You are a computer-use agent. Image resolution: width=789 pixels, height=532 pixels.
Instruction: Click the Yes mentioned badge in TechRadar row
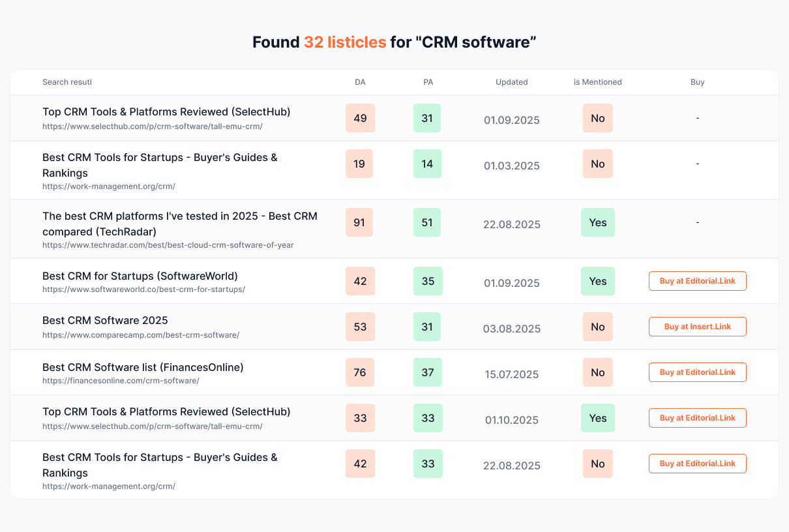coord(597,222)
